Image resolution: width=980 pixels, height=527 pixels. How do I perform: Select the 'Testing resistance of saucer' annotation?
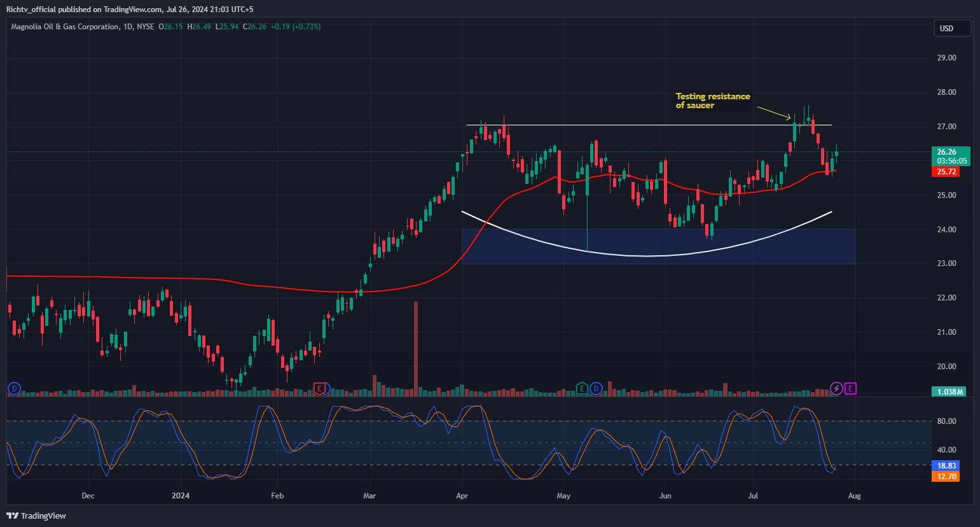click(x=713, y=101)
